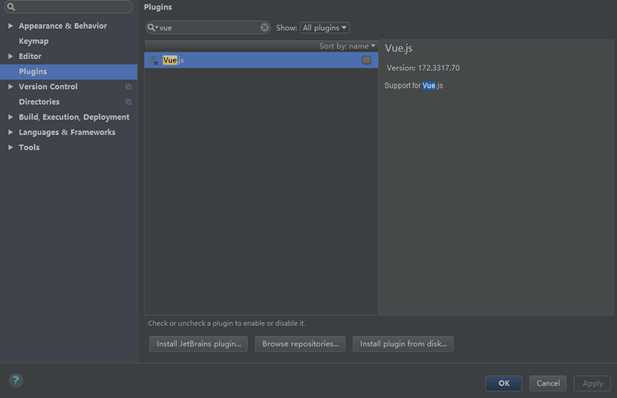The width and height of the screenshot is (617, 398).
Task: Expand the Tools section
Action: pos(10,147)
